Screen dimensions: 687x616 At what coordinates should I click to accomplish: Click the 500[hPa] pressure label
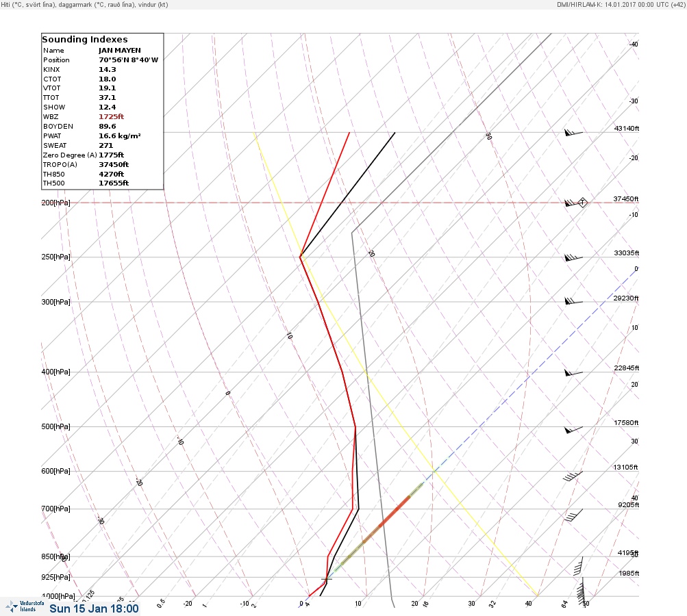pos(55,426)
